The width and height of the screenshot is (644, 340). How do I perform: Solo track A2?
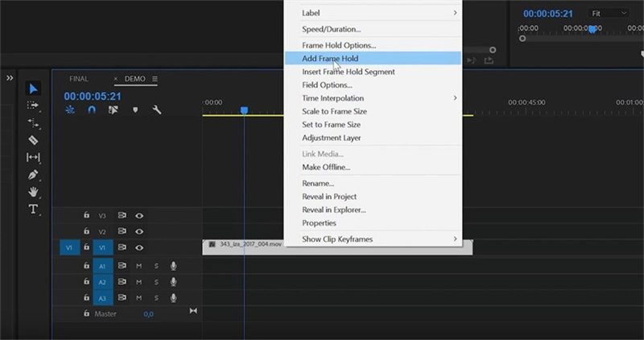156,282
